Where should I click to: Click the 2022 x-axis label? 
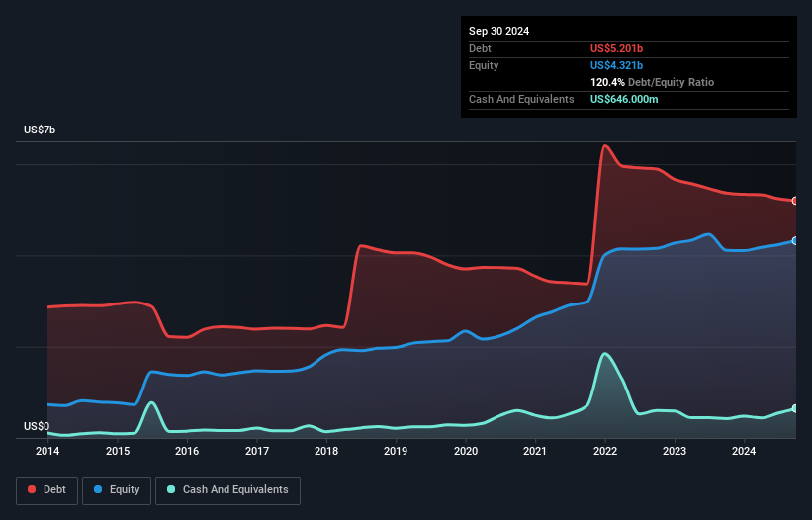click(605, 451)
